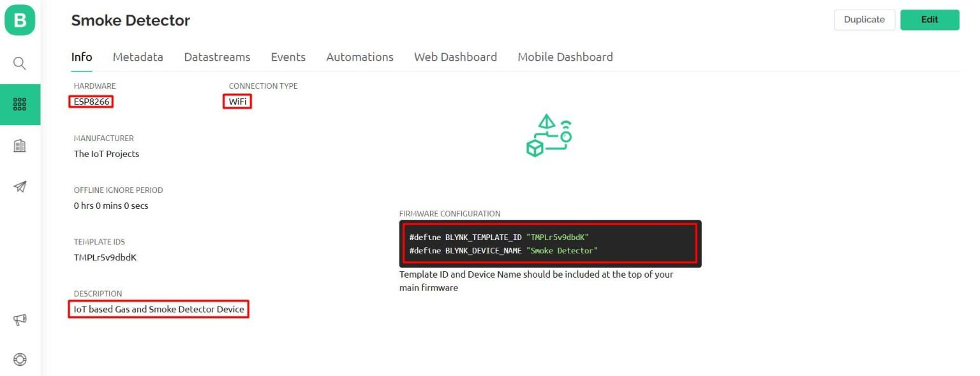Open the Datastreams tab
The width and height of the screenshot is (980, 376).
click(x=217, y=57)
